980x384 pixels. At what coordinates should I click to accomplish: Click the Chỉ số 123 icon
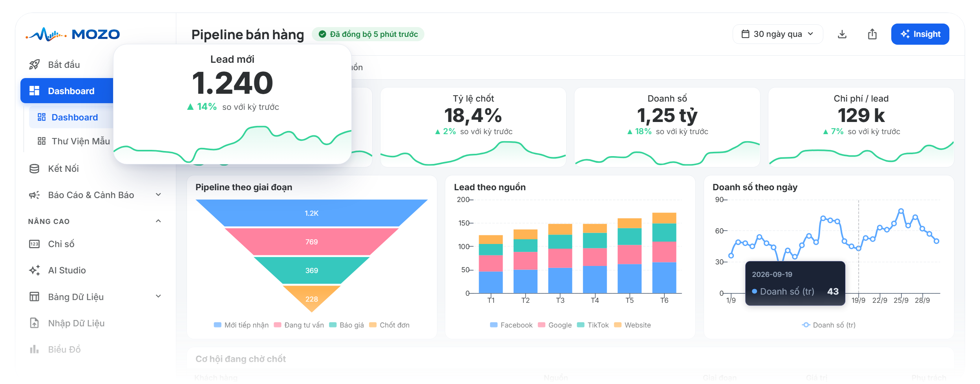[35, 244]
